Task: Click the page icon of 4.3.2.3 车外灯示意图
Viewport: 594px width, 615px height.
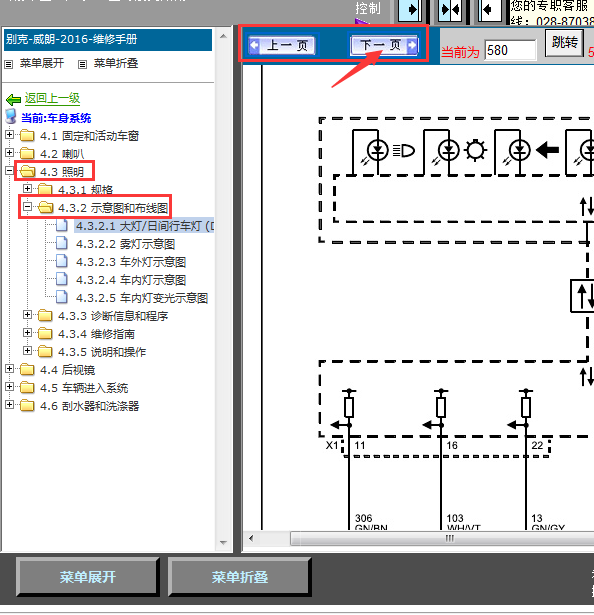Action: tap(62, 261)
